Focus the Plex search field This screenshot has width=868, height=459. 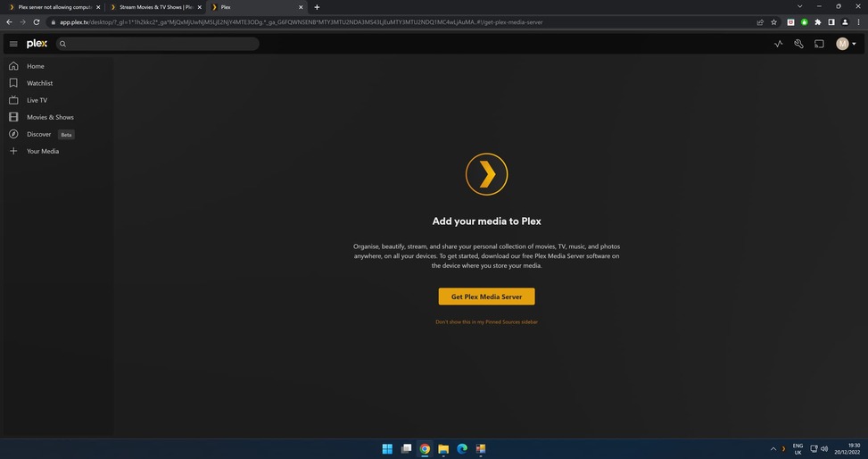(158, 44)
